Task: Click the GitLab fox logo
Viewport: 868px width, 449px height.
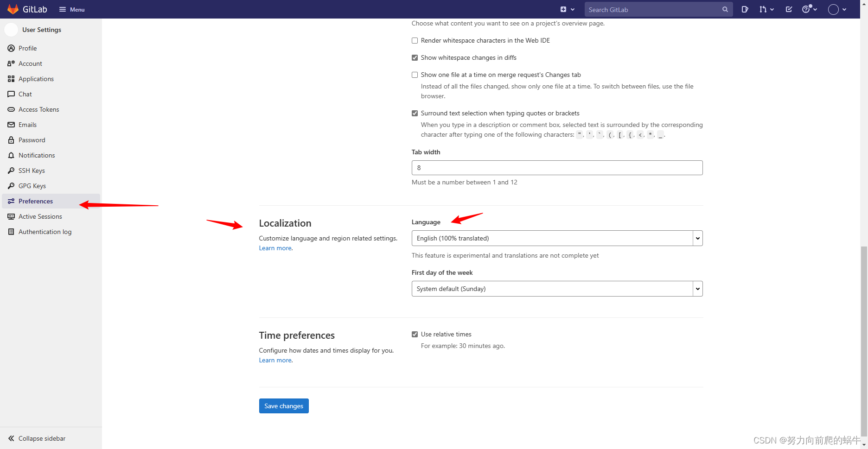Action: pos(13,9)
